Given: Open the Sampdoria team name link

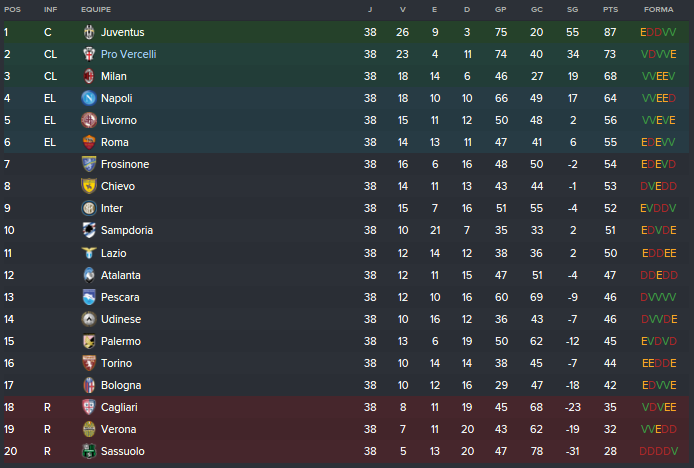Looking at the screenshot, I should pos(127,230).
